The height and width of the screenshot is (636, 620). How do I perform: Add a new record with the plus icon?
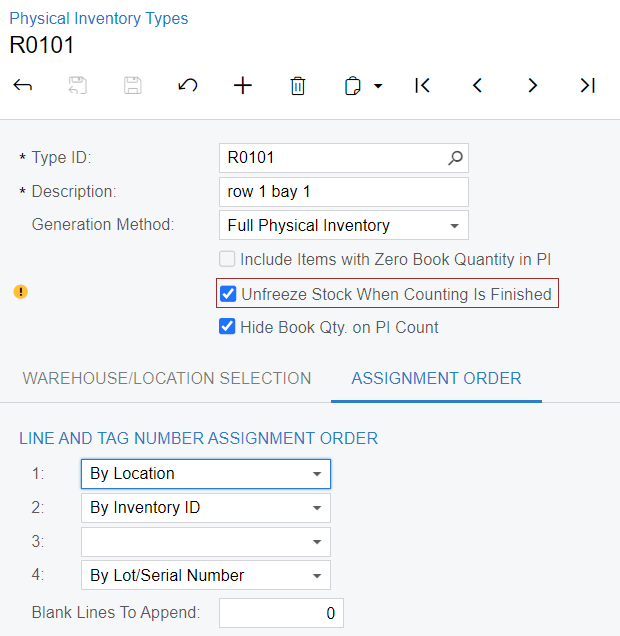click(243, 86)
